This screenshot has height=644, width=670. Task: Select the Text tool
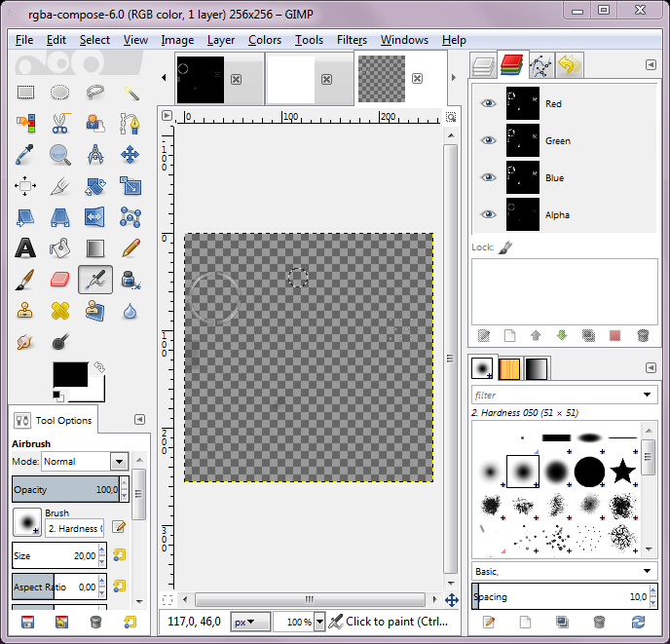25,248
